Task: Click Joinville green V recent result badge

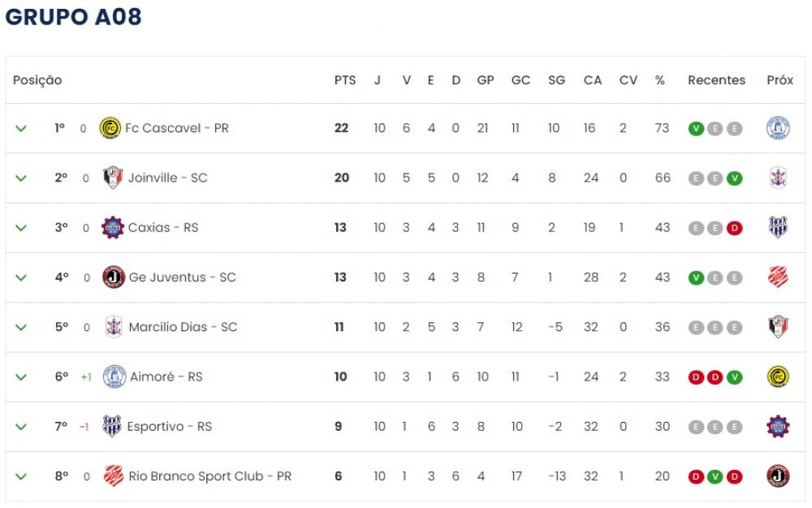Action: [x=735, y=179]
